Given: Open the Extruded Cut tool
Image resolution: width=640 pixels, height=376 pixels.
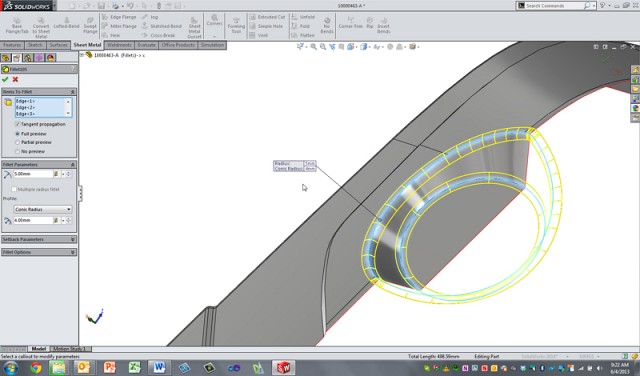Looking at the screenshot, I should (267, 17).
